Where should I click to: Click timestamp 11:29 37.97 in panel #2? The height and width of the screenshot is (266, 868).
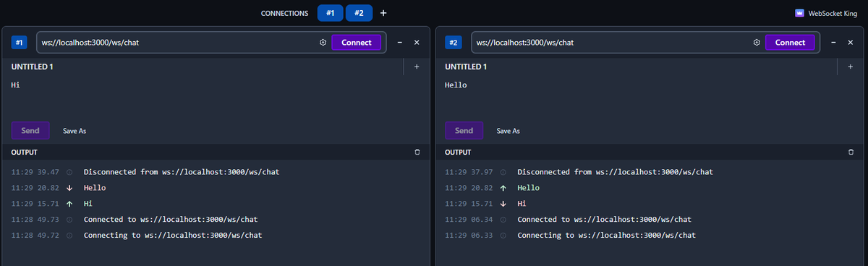click(x=468, y=172)
